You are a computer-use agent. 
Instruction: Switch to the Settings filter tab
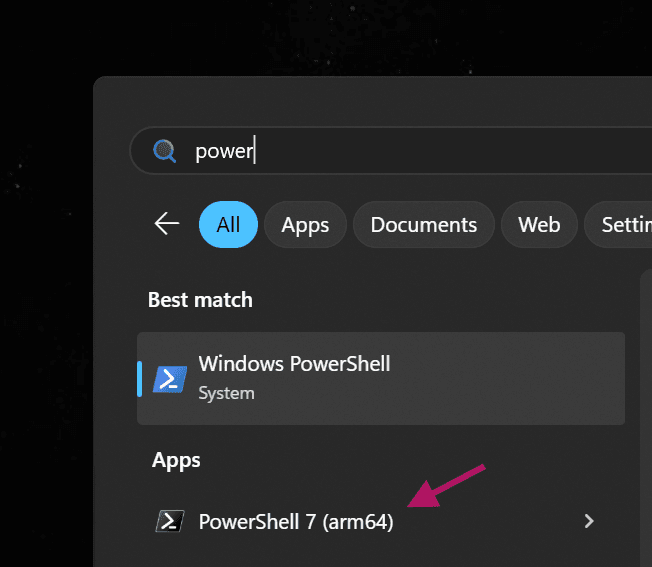tap(618, 224)
